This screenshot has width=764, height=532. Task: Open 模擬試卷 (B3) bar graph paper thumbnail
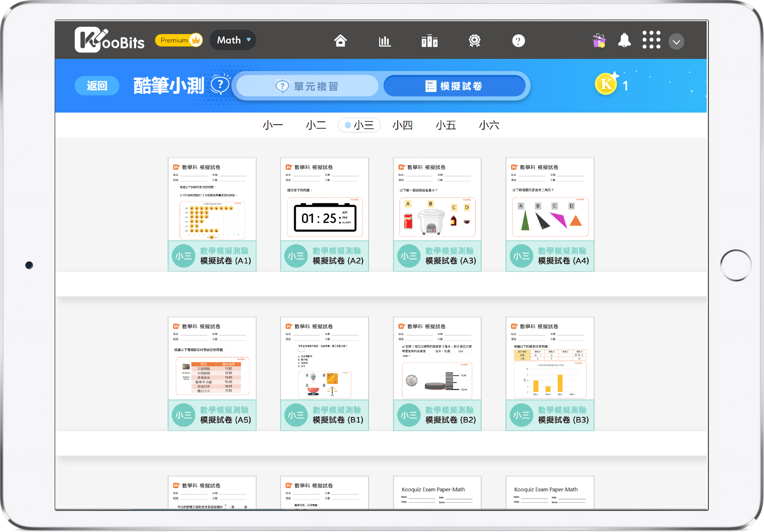tap(550, 359)
